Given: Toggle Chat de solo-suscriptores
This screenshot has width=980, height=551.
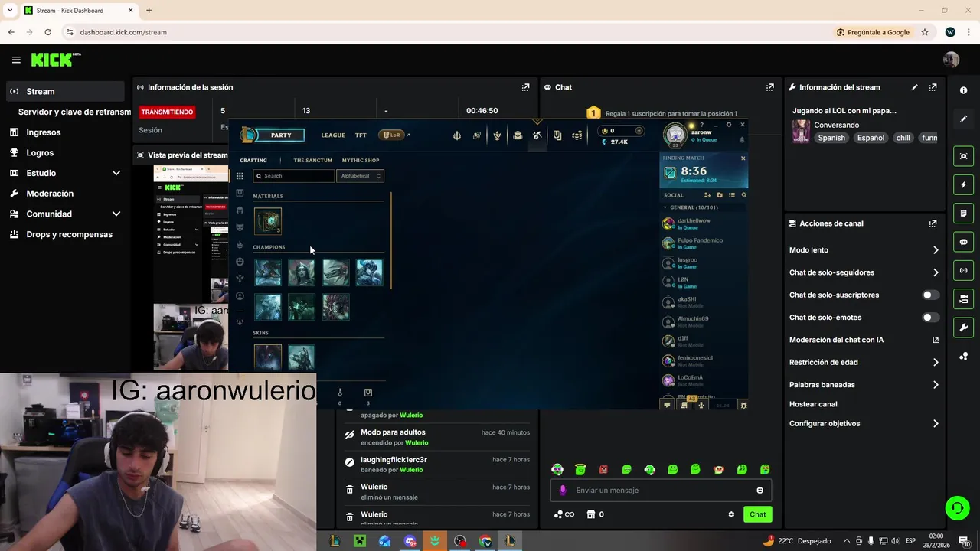Looking at the screenshot, I should pos(930,295).
